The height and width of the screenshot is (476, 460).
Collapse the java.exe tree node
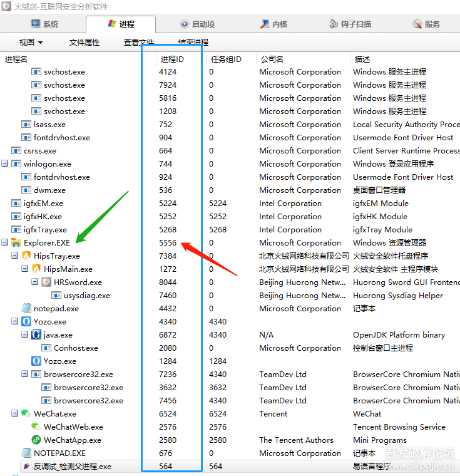[24, 334]
